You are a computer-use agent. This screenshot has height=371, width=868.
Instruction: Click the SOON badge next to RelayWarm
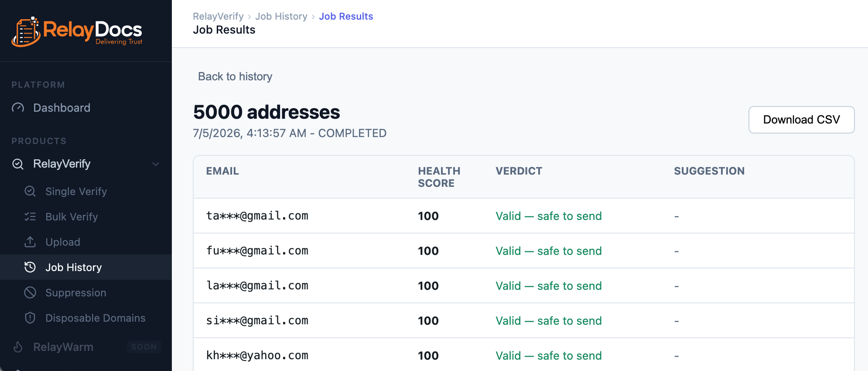click(144, 347)
